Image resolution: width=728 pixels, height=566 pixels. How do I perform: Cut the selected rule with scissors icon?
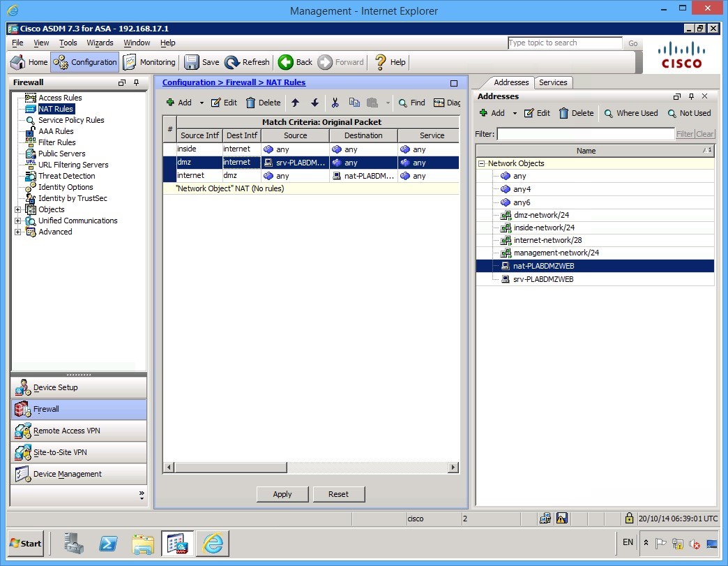pos(335,103)
